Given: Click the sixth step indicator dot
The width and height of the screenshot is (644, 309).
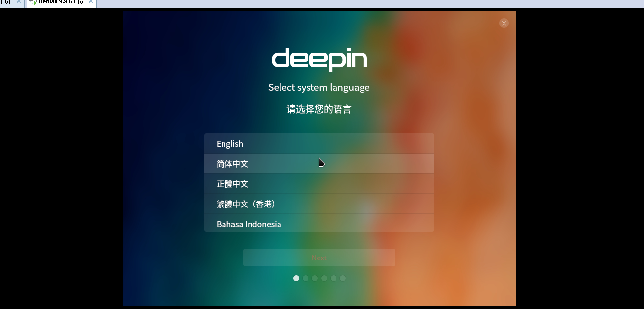Looking at the screenshot, I should [x=343, y=278].
